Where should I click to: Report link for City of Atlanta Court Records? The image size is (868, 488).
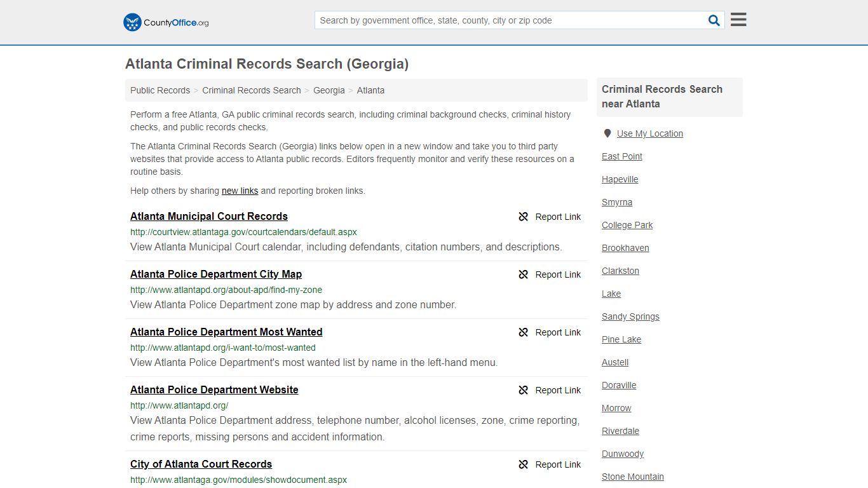pyautogui.click(x=550, y=464)
